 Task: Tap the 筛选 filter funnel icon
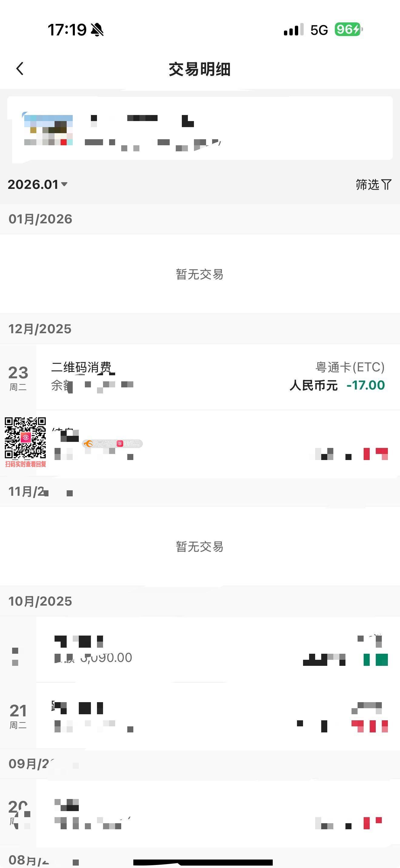[386, 185]
